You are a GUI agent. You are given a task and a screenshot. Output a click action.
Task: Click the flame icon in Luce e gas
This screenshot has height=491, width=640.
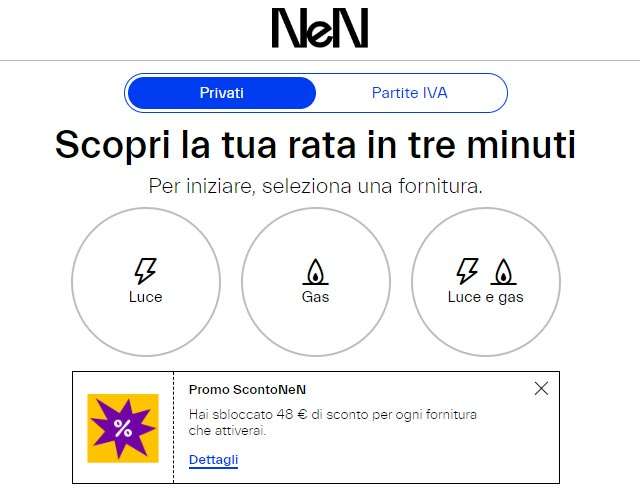503,272
